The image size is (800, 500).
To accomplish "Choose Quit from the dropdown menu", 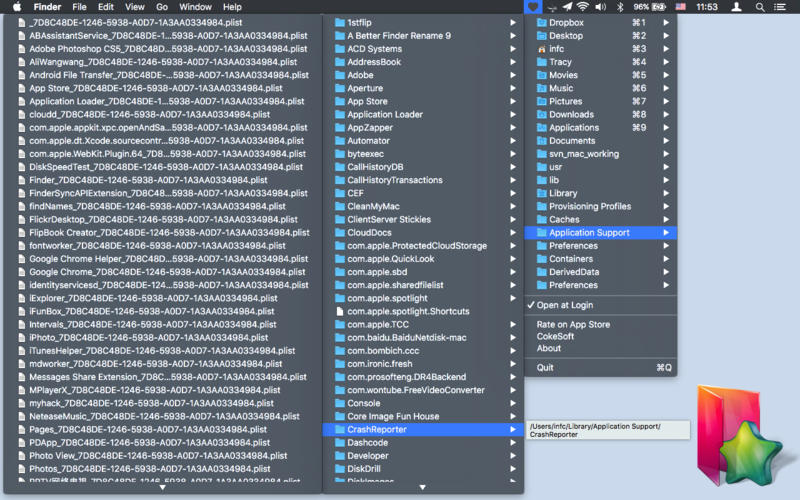I will [545, 368].
